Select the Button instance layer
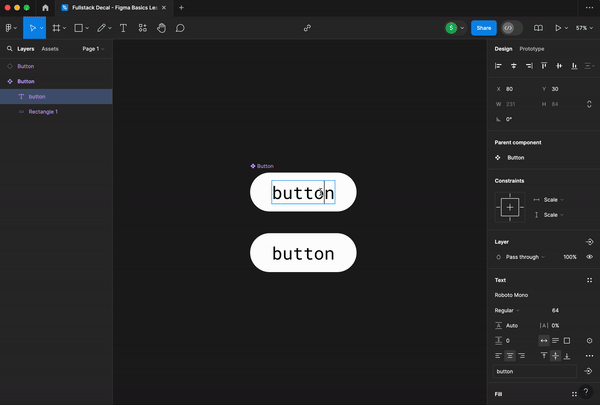Viewport: 600px width, 405px height. pos(56,66)
